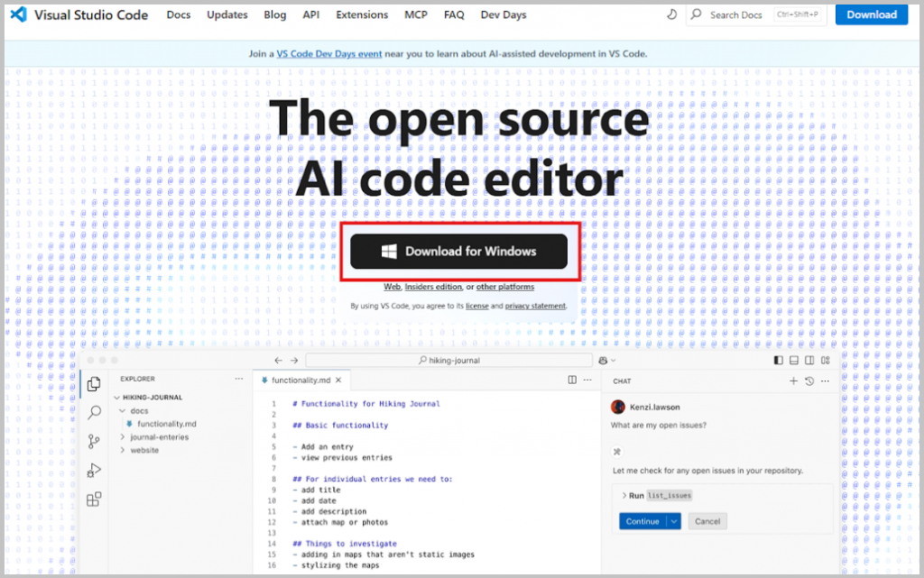The height and width of the screenshot is (578, 924).
Task: Open the Copilot icon dropdown chevron
Action: click(614, 360)
